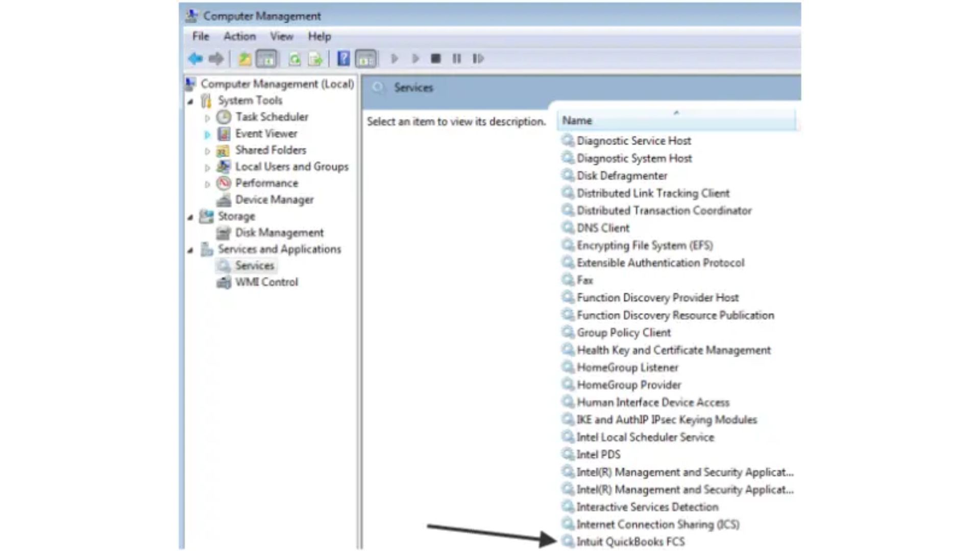This screenshot has width=980, height=551.
Task: Click the Back navigation arrow
Action: point(194,59)
